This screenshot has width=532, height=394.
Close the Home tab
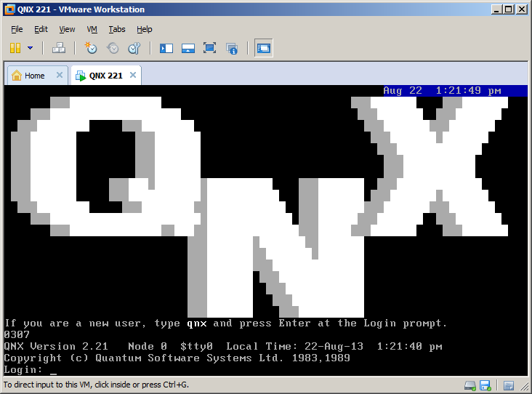(60, 75)
